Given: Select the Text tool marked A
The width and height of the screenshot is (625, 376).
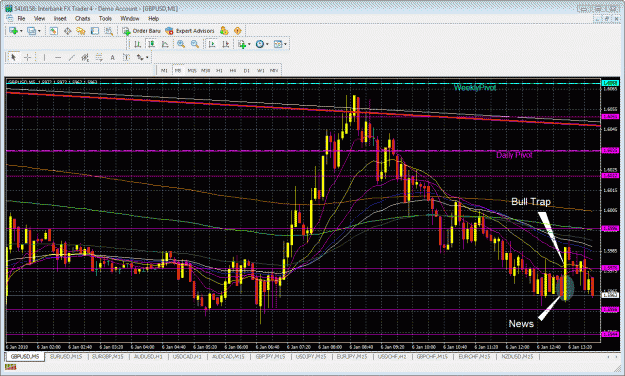Looking at the screenshot, I should pos(112,57).
